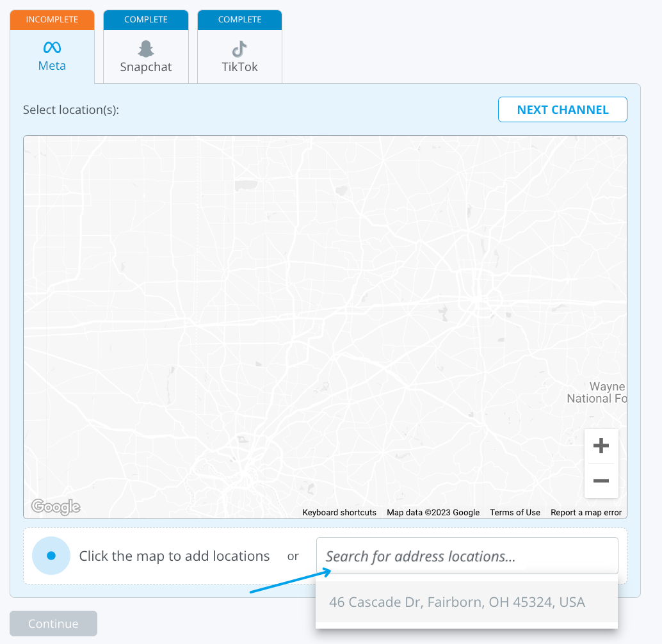Open the Terms of Use link

(x=515, y=513)
